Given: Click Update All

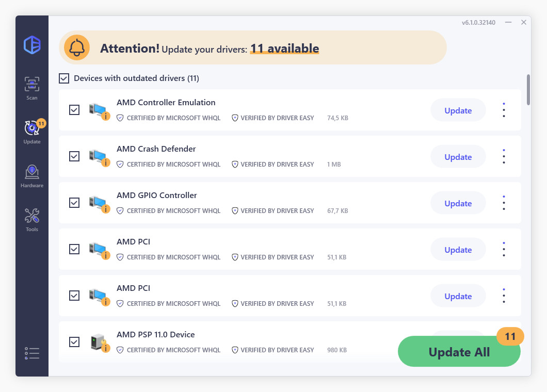Looking at the screenshot, I should click(459, 351).
